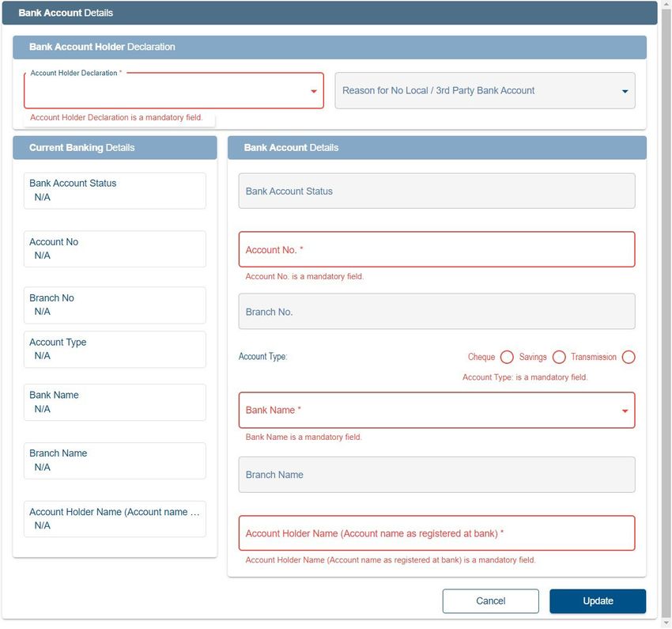Click the Account No. input field
The width and height of the screenshot is (672, 629).
(x=436, y=249)
